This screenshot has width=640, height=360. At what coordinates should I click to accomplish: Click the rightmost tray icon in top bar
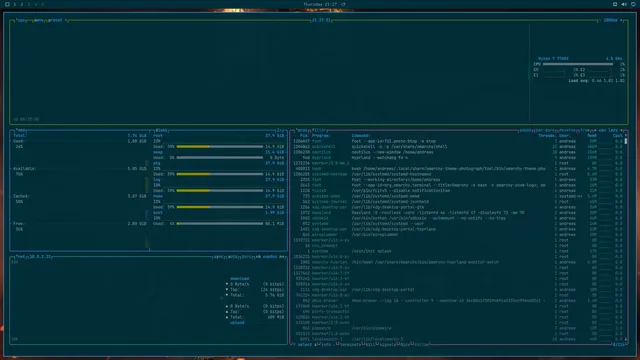pos(633,4)
